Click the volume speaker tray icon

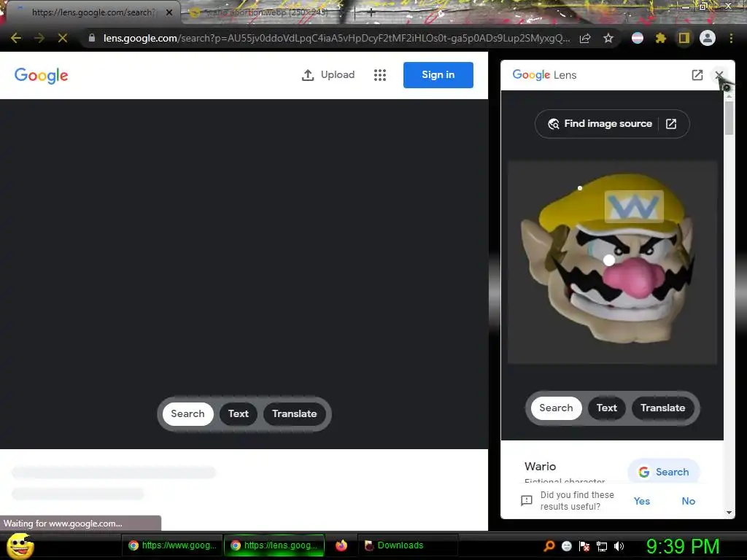[x=619, y=546]
